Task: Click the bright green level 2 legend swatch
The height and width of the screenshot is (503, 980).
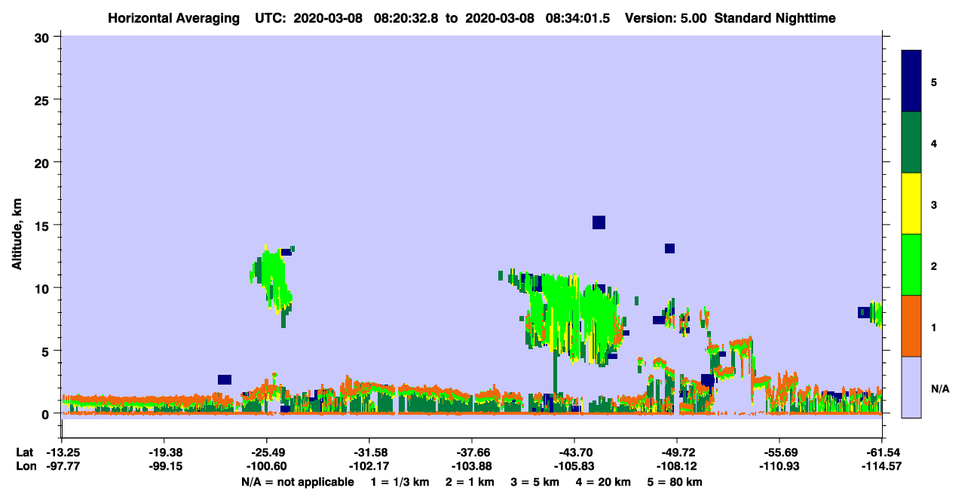Action: pyautogui.click(x=911, y=265)
